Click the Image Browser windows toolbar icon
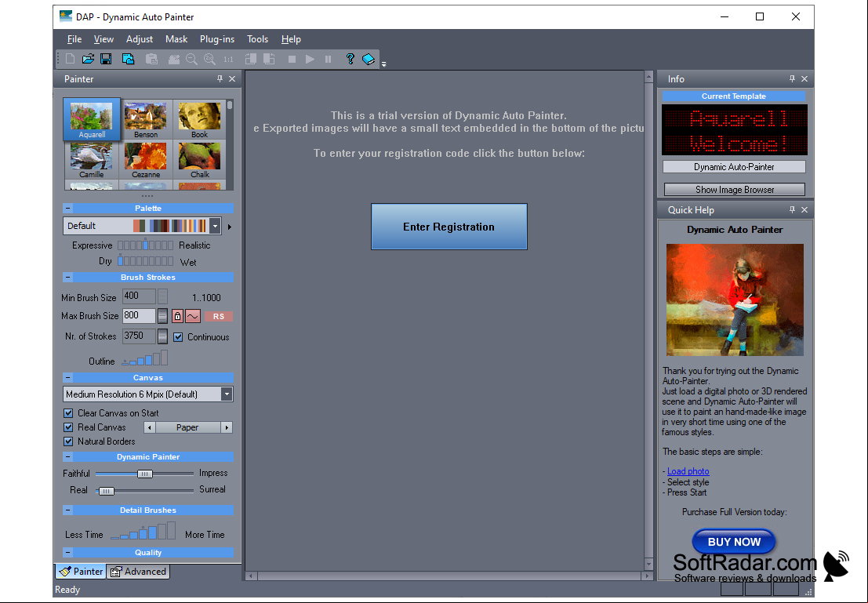 pyautogui.click(x=128, y=59)
